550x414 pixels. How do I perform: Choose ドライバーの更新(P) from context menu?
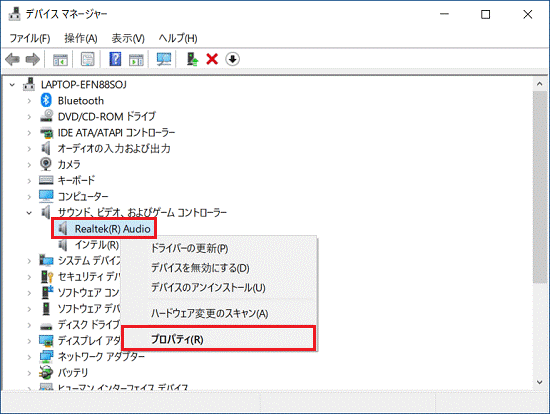[219, 248]
